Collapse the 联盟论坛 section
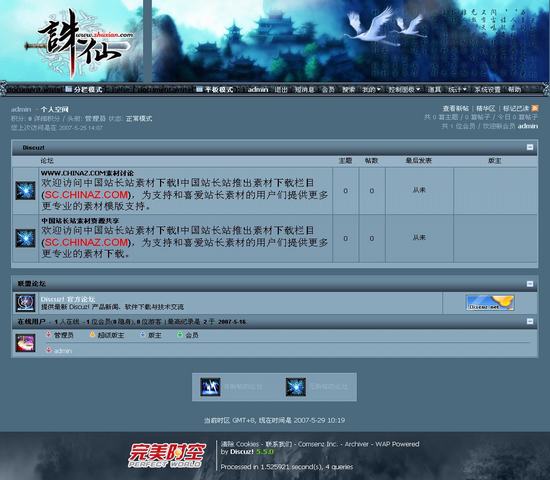 (530, 284)
